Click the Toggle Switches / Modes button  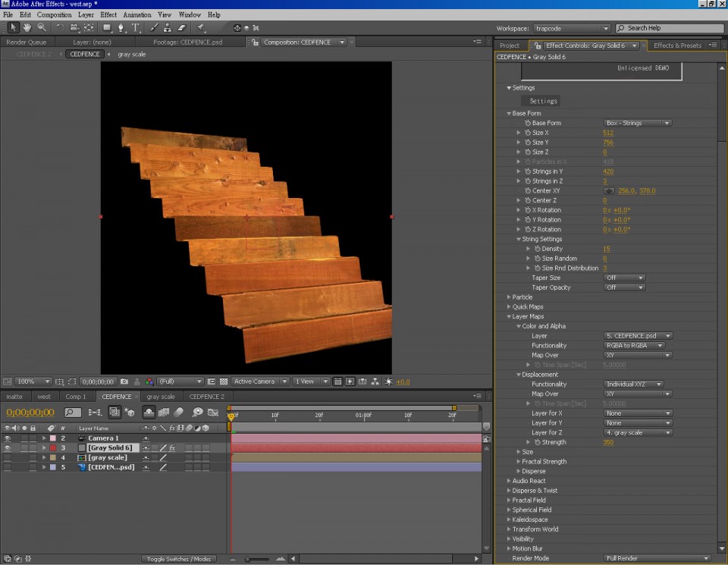(x=177, y=559)
